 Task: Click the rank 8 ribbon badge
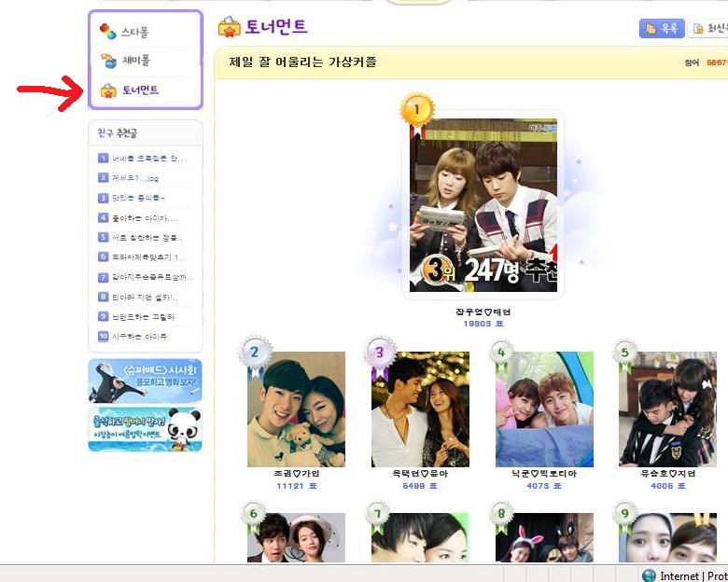coord(501,515)
